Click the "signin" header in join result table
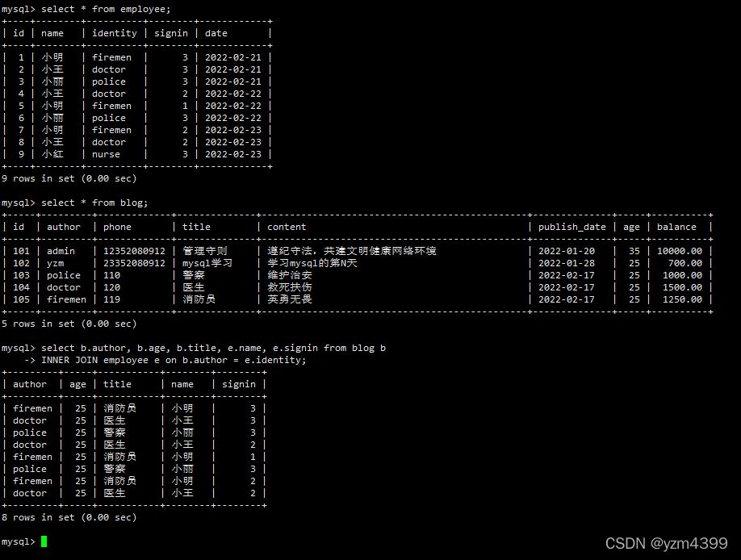741x560 pixels. pyautogui.click(x=238, y=384)
